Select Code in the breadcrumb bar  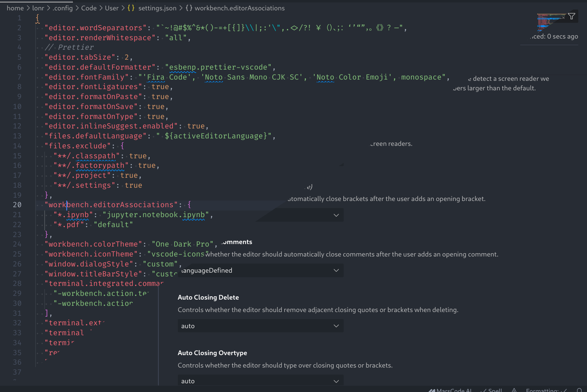pyautogui.click(x=89, y=8)
